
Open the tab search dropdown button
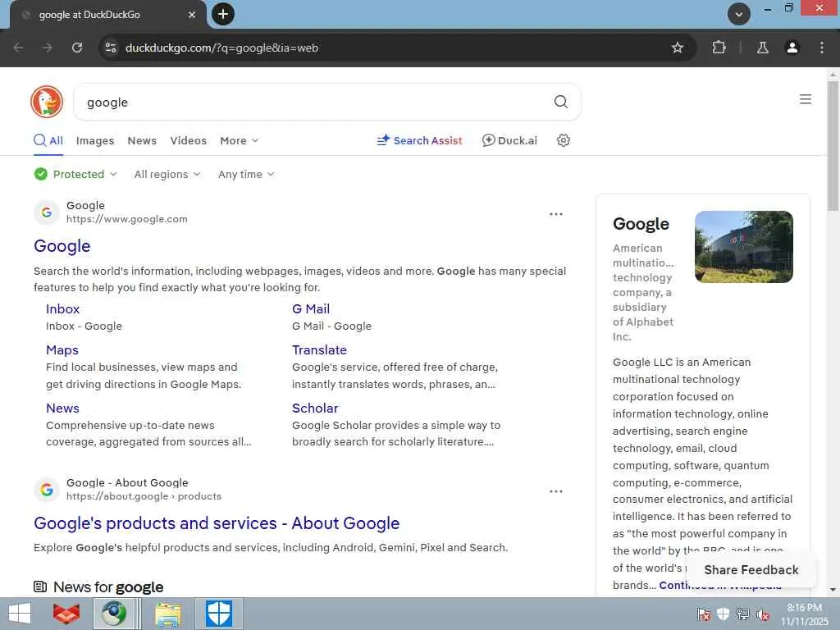pos(738,14)
